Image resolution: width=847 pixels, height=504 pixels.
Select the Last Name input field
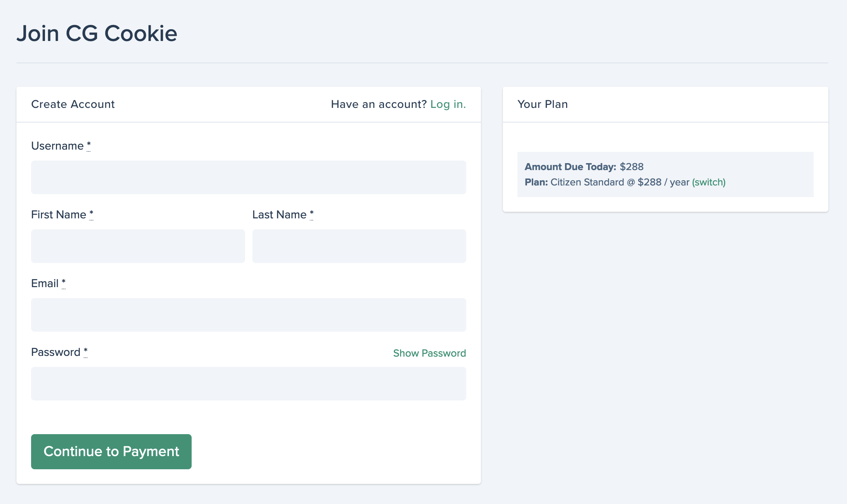(x=359, y=246)
